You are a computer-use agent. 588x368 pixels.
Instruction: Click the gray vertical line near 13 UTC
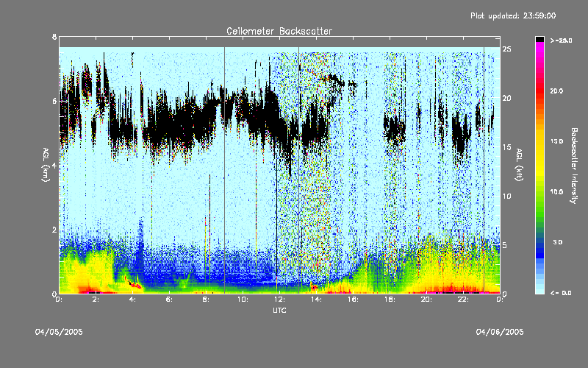pyautogui.click(x=298, y=170)
